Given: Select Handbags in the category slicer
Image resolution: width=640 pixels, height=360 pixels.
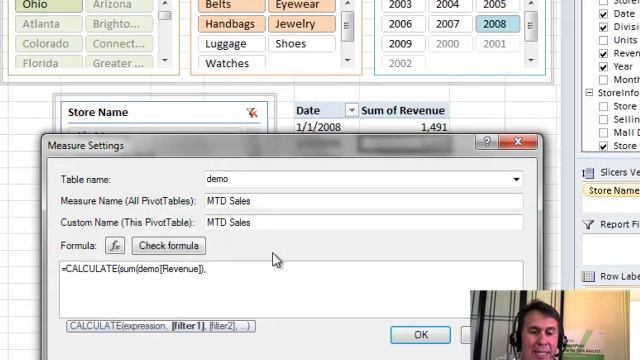Looking at the screenshot, I should coord(231,24).
